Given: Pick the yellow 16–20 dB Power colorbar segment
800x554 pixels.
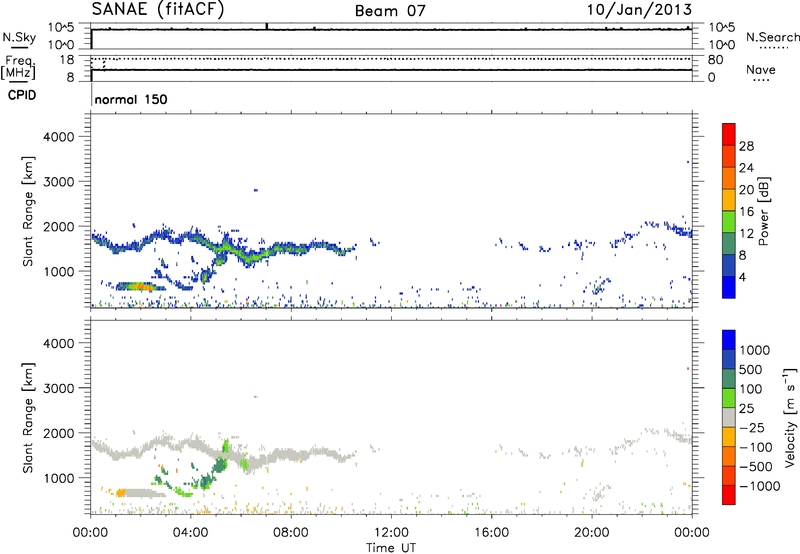Looking at the screenshot, I should [729, 199].
